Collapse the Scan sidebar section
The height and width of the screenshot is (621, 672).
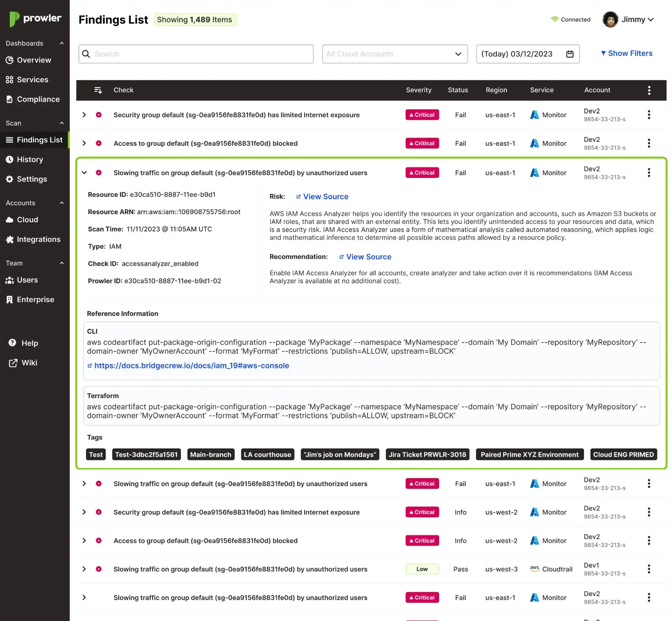(62, 123)
